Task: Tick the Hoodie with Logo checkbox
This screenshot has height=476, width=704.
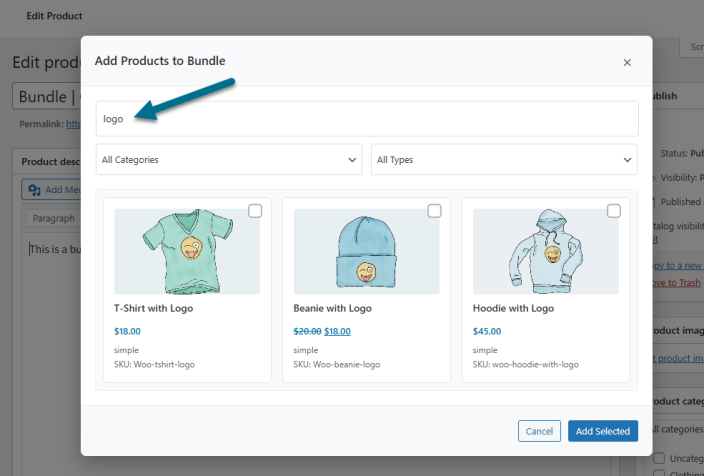Action: (613, 211)
